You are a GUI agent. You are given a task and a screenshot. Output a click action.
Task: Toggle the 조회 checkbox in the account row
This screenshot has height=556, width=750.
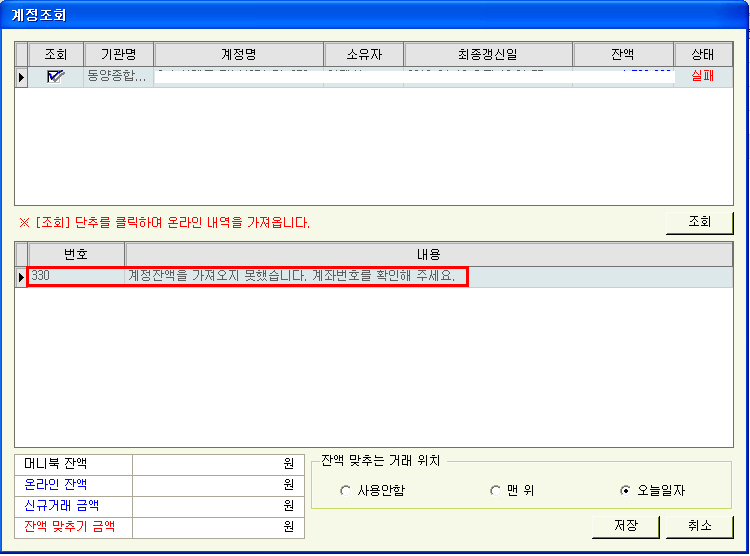point(55,76)
